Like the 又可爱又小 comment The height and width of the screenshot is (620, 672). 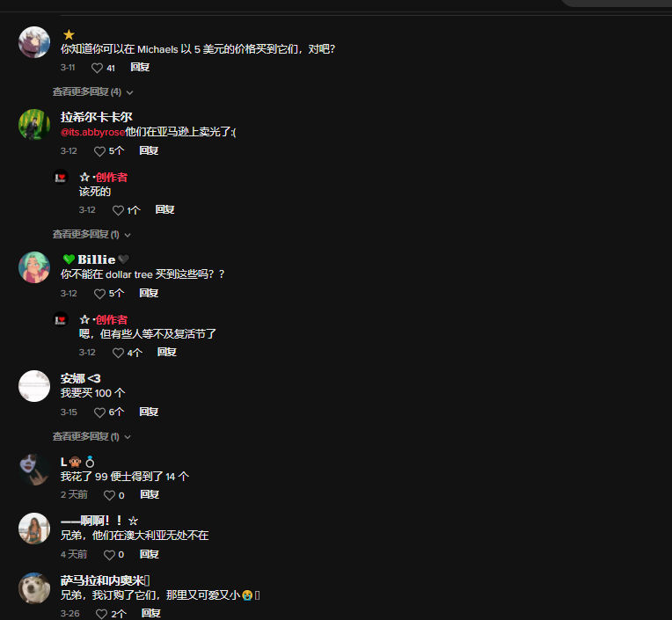point(101,614)
